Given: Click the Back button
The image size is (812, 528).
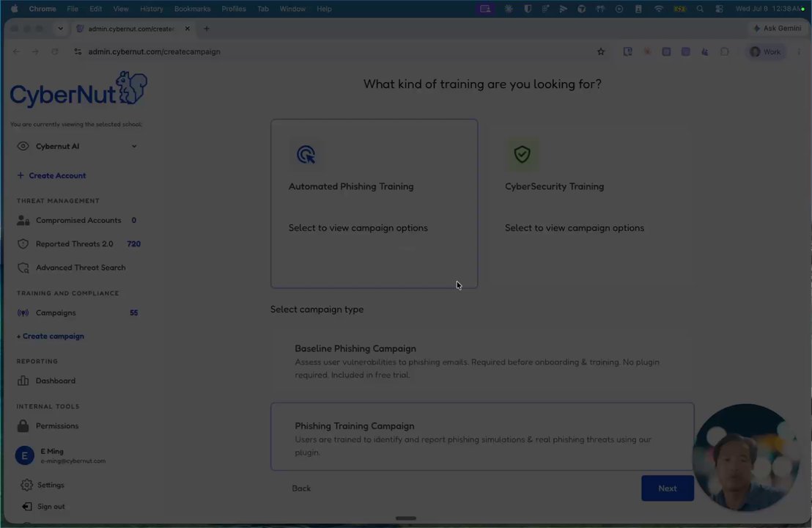Looking at the screenshot, I should click(301, 488).
